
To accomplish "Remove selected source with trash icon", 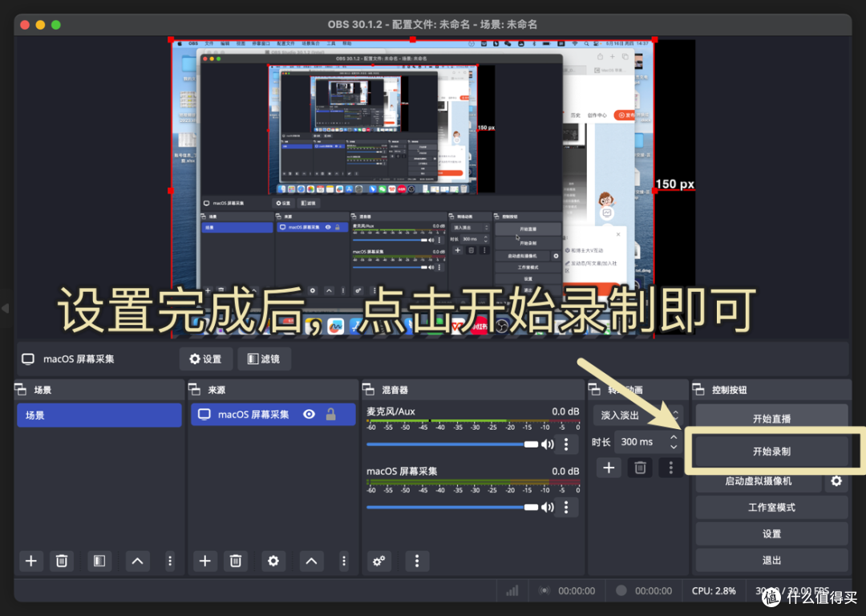I will [x=235, y=561].
